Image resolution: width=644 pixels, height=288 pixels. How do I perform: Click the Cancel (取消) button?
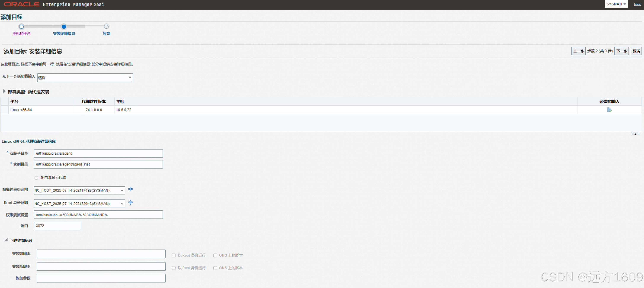(636, 51)
